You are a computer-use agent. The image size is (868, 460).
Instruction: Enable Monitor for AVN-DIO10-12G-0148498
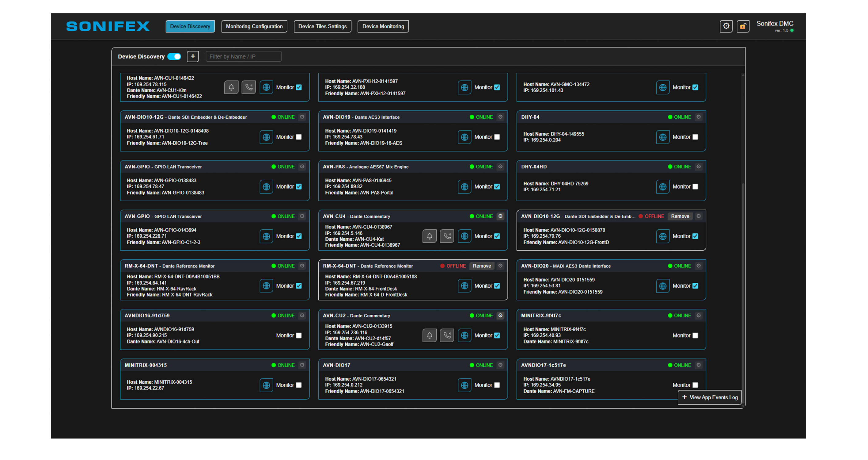tap(298, 137)
